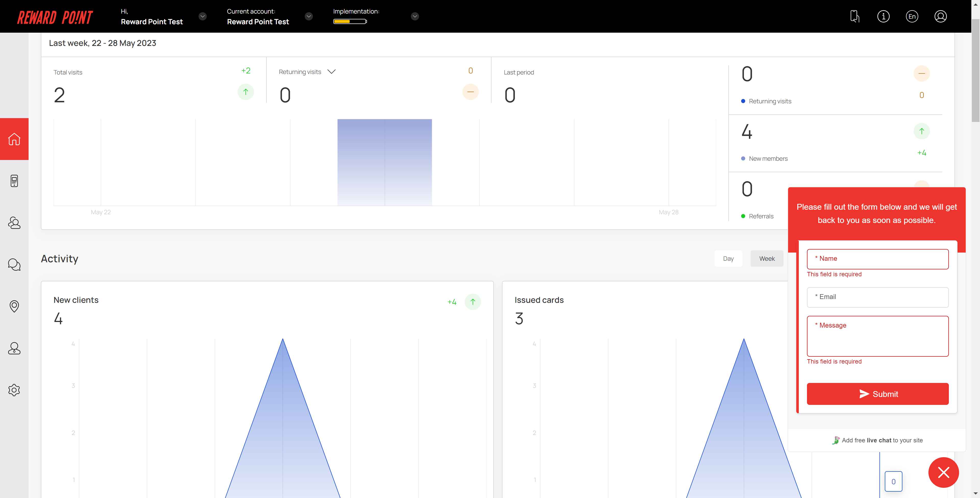The width and height of the screenshot is (980, 498).
Task: Click the info icon in top navigation bar
Action: point(884,16)
